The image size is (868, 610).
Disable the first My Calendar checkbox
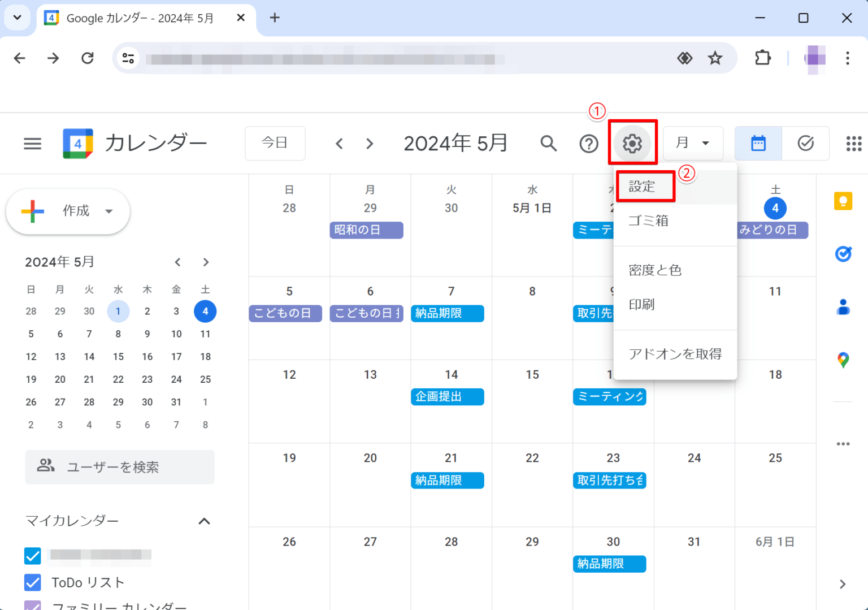tap(32, 556)
